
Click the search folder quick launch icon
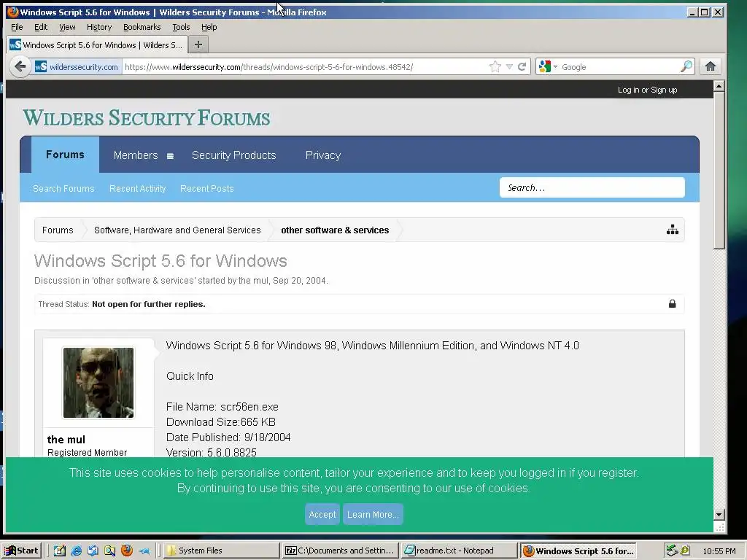click(109, 551)
